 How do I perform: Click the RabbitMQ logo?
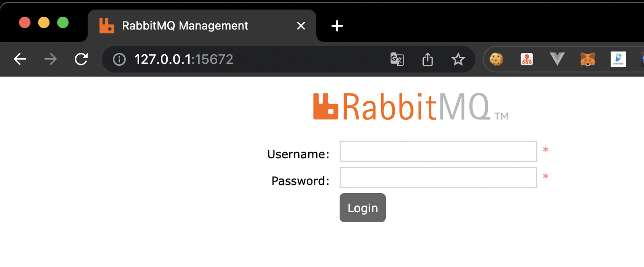[x=410, y=106]
